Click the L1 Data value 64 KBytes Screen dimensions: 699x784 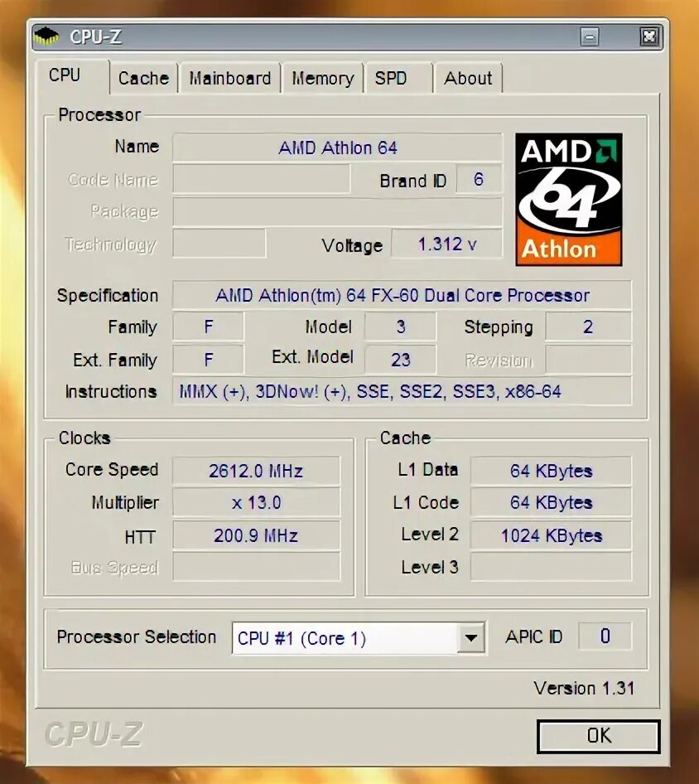pos(551,471)
